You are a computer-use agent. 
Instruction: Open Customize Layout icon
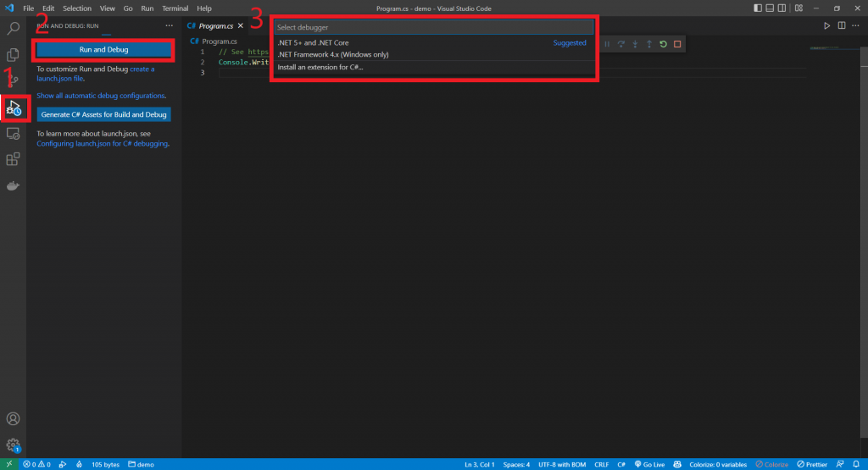(x=798, y=8)
